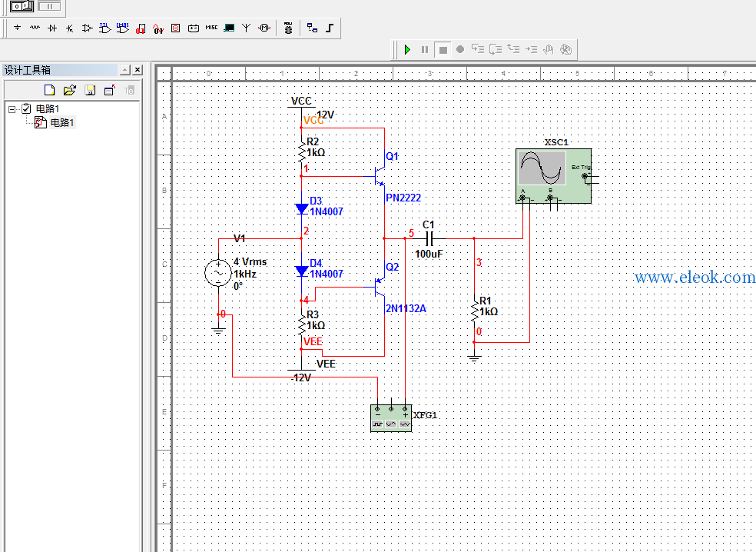Click the pause simulation switch button
Viewport: 756px width, 552px height.
[x=49, y=6]
